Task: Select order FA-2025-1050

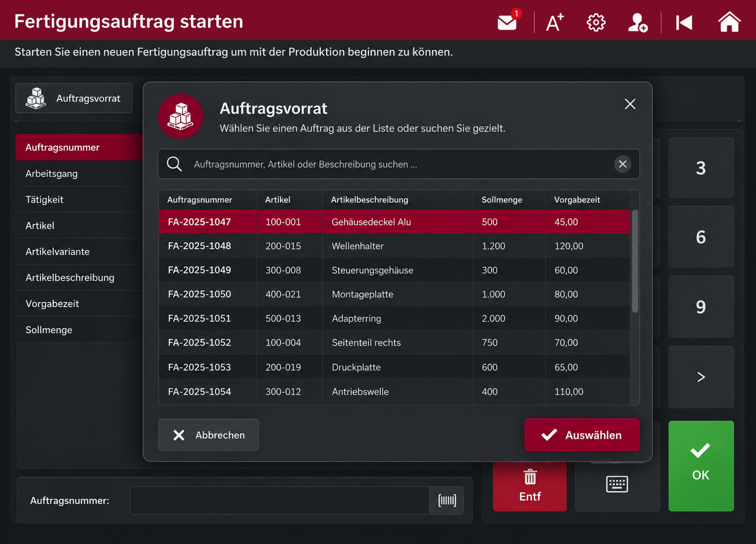Action: [x=394, y=294]
